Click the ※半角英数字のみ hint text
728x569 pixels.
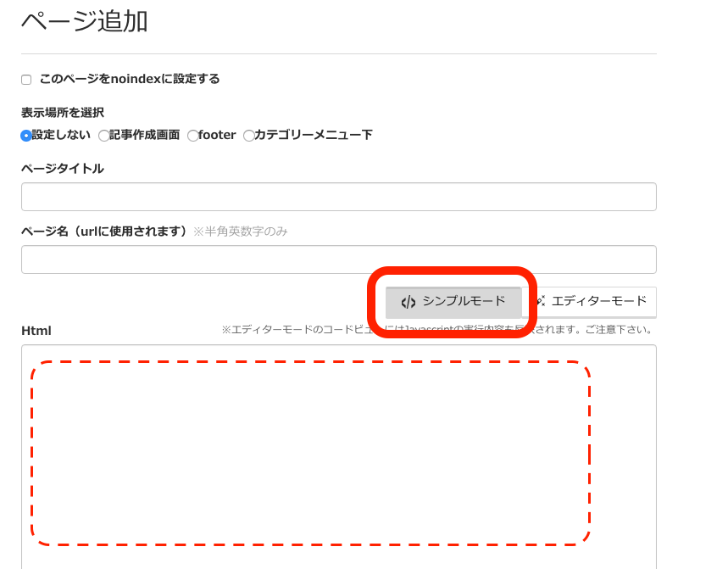241,232
